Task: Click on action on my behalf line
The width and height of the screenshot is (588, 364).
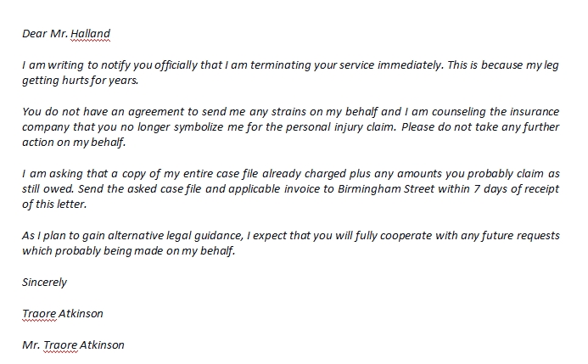Action: [74, 143]
